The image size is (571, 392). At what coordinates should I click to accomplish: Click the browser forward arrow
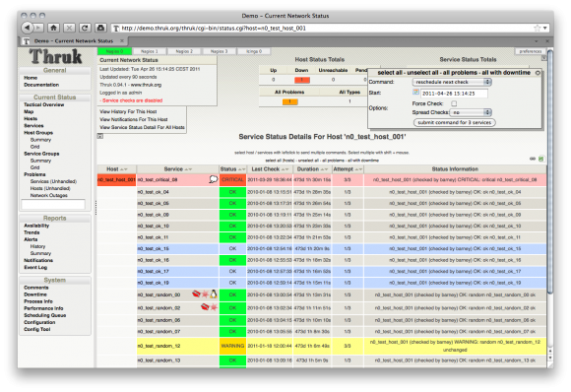(38, 28)
